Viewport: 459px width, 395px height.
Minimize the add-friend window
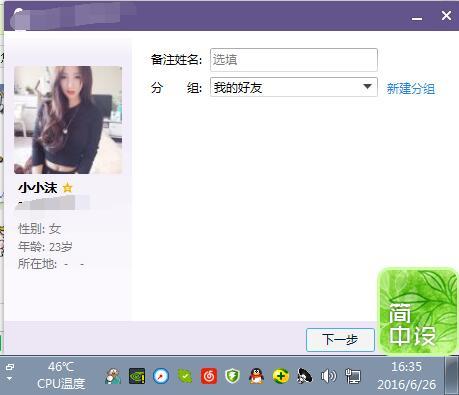(417, 18)
